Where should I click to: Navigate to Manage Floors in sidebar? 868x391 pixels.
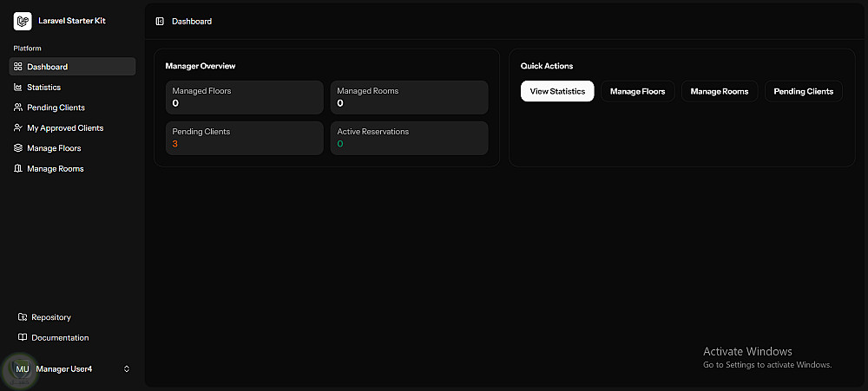coord(73,148)
